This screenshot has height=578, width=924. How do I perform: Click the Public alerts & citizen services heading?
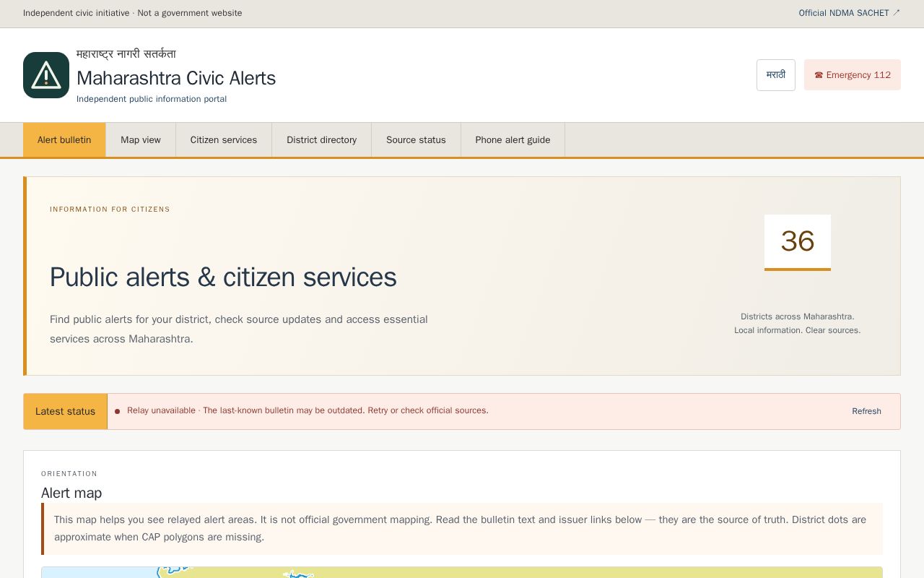coord(223,277)
